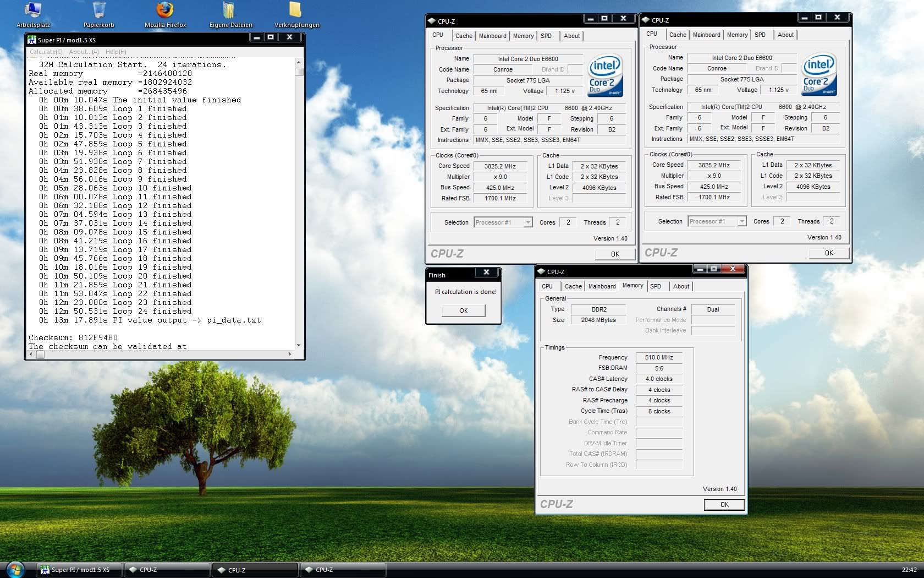Click Super PI horizontal scrollbar left arrow
Image resolution: width=924 pixels, height=578 pixels.
pyautogui.click(x=31, y=355)
